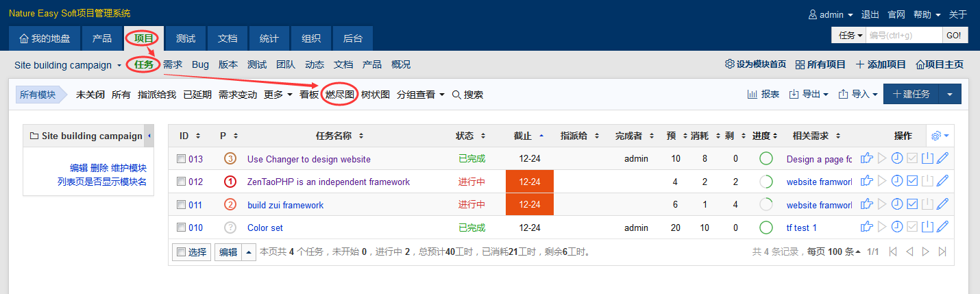Screen dimensions: 980x294
Task: Open the 分组查看 group view dropdown
Action: [421, 95]
